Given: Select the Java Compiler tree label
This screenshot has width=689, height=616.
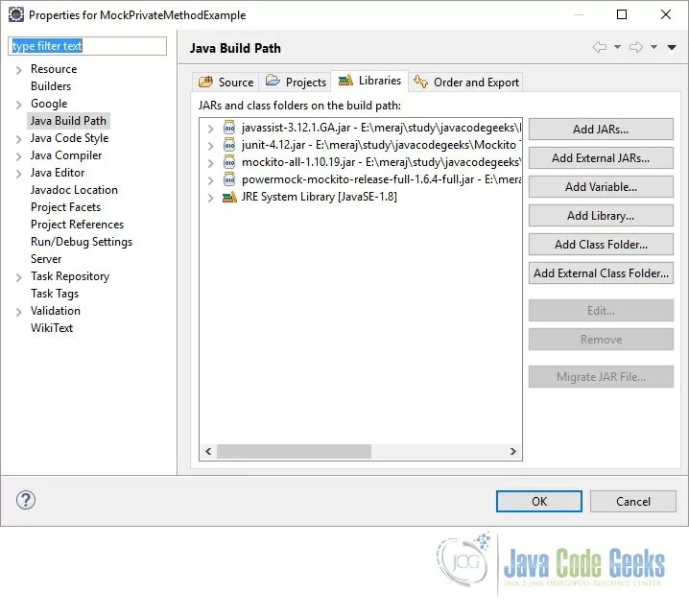Looking at the screenshot, I should [66, 155].
